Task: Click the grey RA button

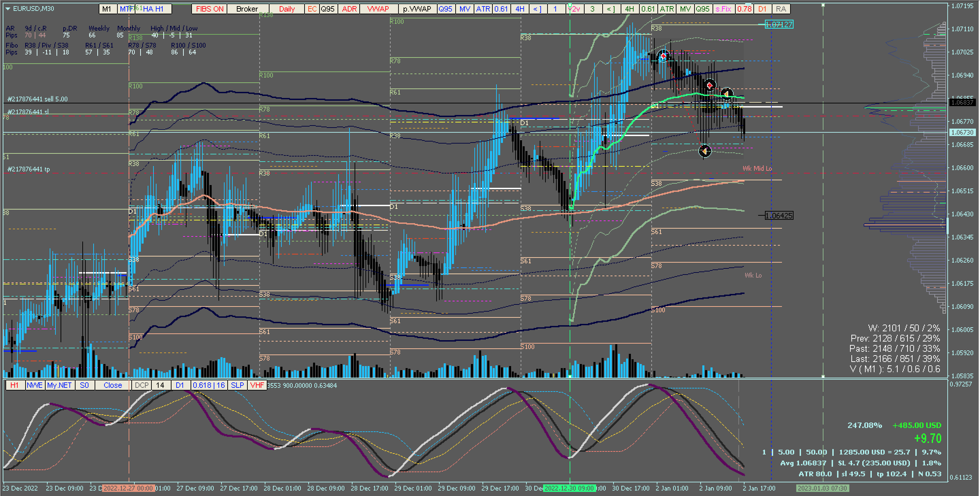Action: click(781, 9)
